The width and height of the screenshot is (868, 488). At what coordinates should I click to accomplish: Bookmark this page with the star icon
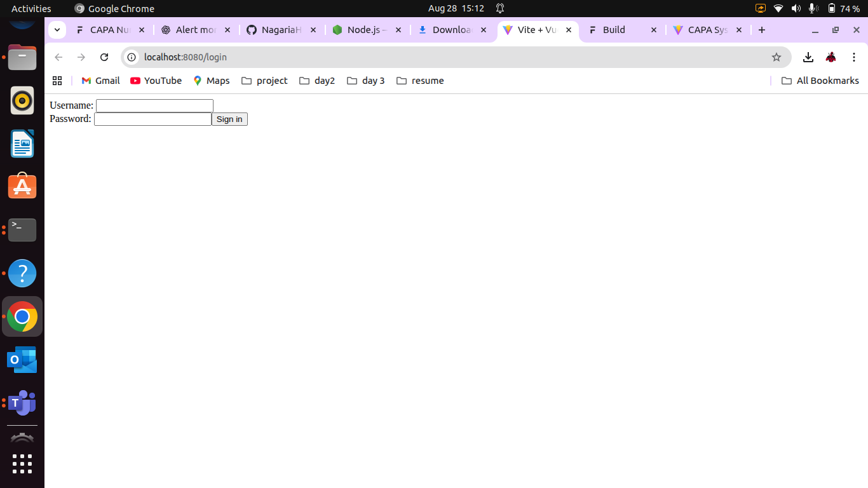(776, 57)
